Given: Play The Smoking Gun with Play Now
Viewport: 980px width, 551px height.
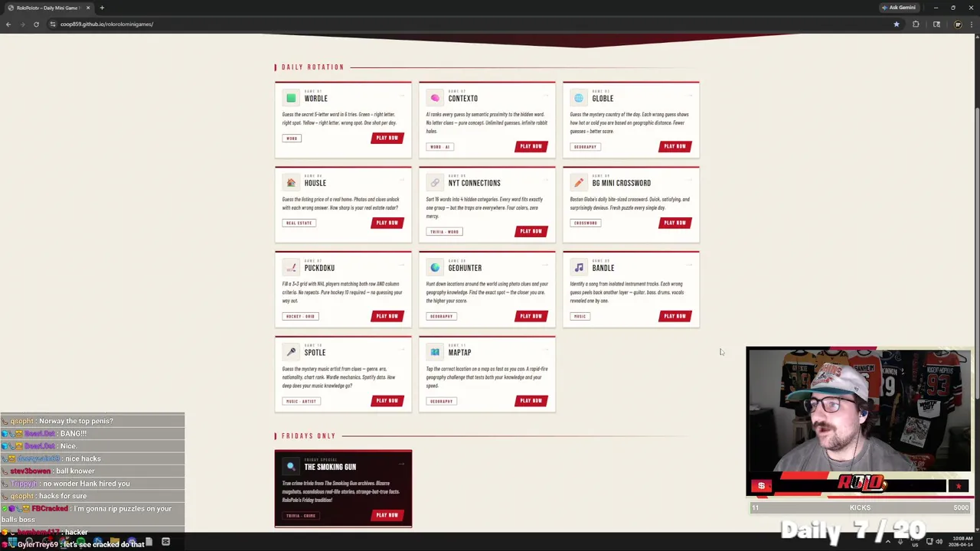Looking at the screenshot, I should coord(387,515).
